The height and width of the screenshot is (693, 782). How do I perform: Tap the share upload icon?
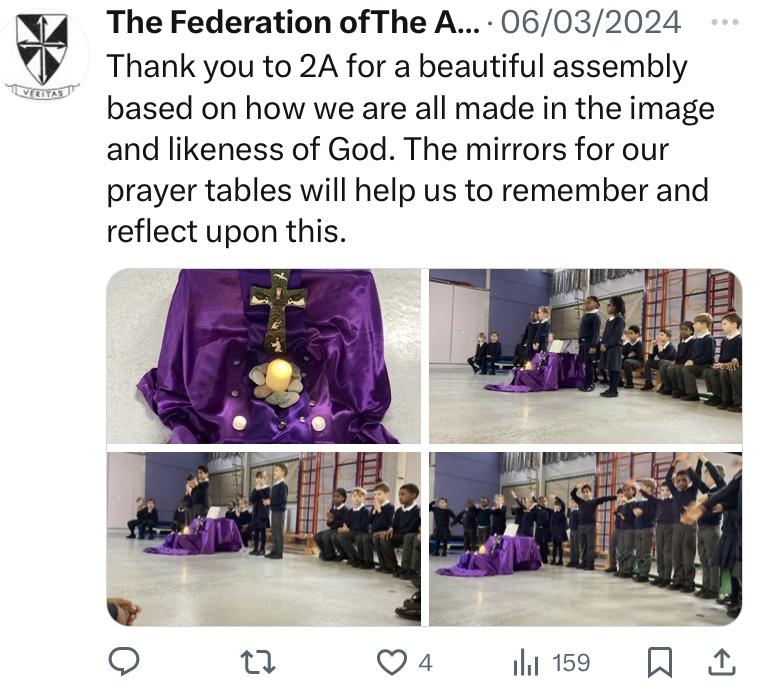point(722,662)
